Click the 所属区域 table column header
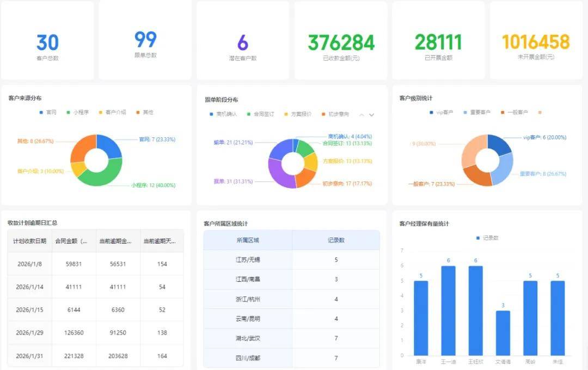This screenshot has width=588, height=370. 248,240
